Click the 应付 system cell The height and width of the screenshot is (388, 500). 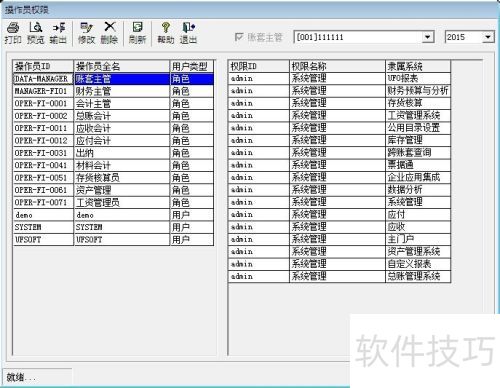(418, 215)
